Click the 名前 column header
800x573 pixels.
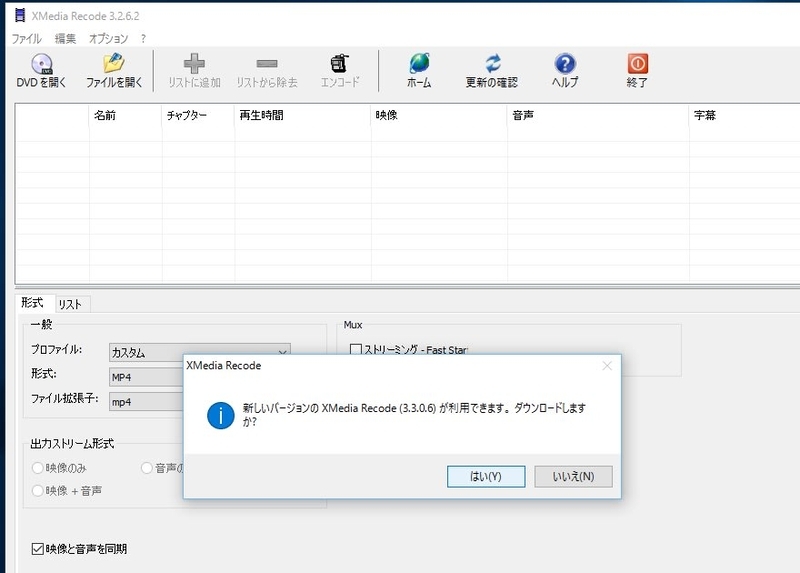pos(126,115)
